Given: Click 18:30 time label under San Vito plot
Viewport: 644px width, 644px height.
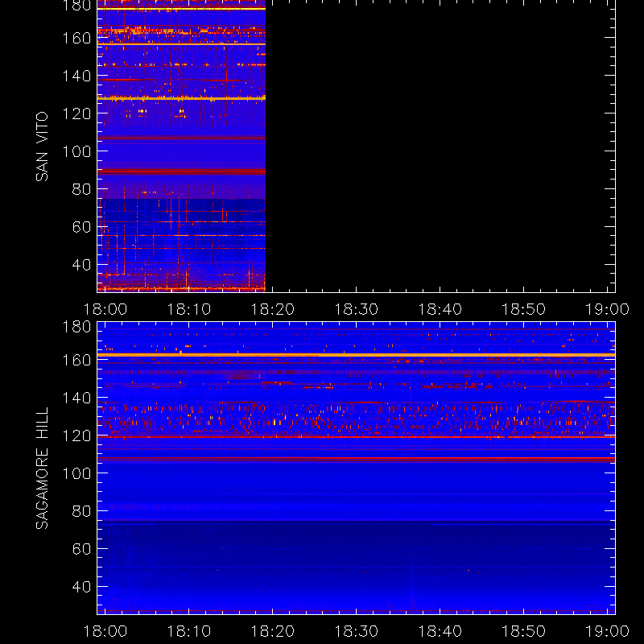Looking at the screenshot, I should (x=356, y=309).
